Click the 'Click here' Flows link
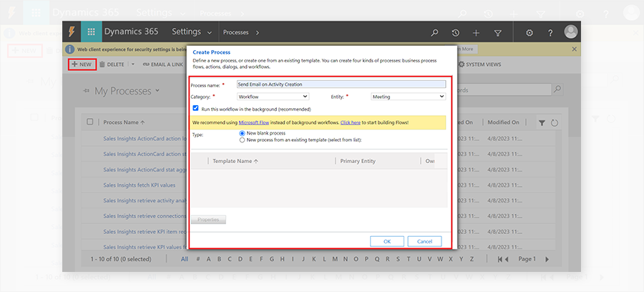Screen dimensions: 644x292 (x=351, y=122)
